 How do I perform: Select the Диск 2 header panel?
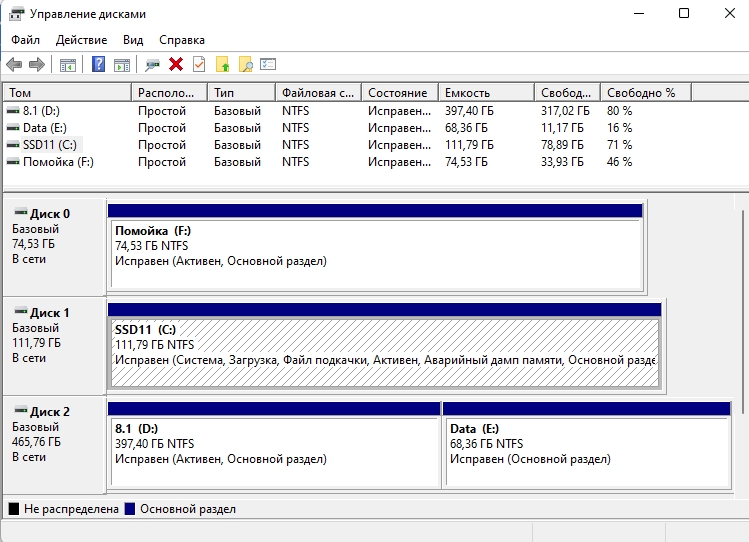[54, 445]
